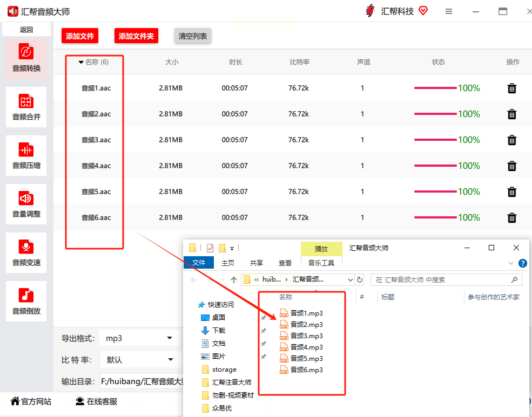Image resolution: width=532 pixels, height=417 pixels.
Task: Delete 音频4.aac with its trash icon
Action: pyautogui.click(x=511, y=166)
